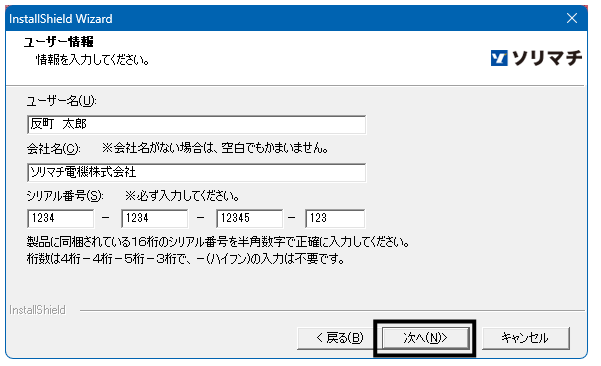
Task: Click the 会社名(C) label
Action: [53, 149]
